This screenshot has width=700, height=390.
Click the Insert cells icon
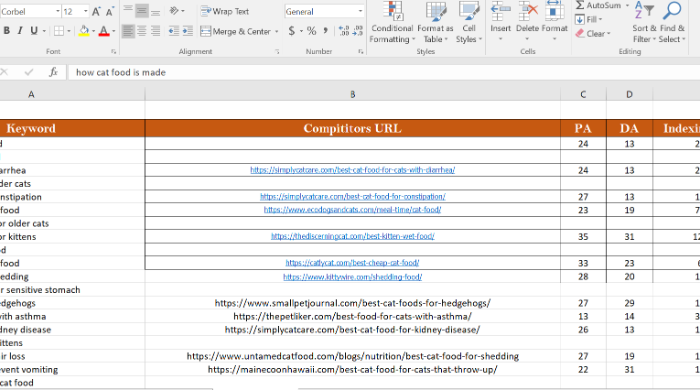pyautogui.click(x=500, y=11)
